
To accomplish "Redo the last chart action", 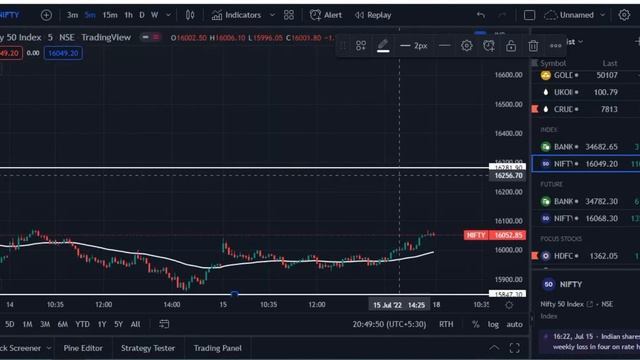I will click(x=502, y=15).
